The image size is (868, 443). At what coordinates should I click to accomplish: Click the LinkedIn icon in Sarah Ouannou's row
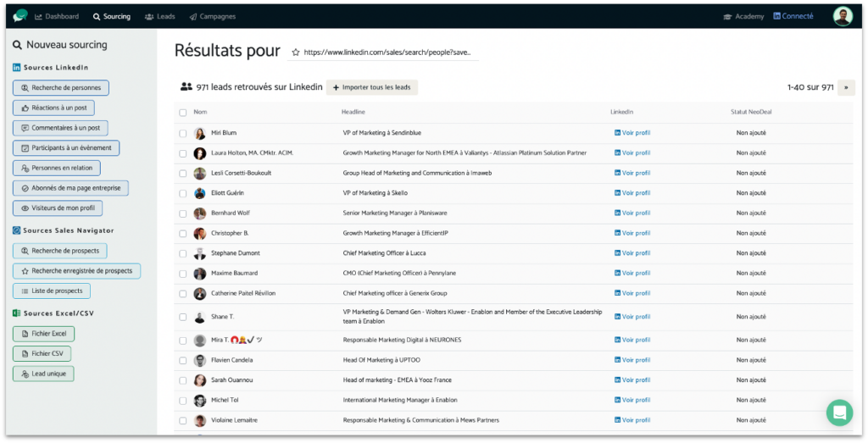click(x=617, y=380)
